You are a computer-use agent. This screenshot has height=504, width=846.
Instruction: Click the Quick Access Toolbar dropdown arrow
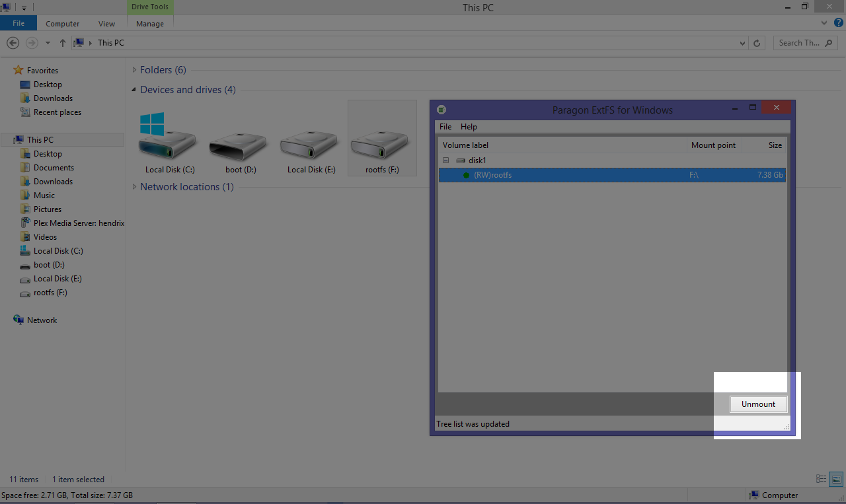click(x=24, y=7)
